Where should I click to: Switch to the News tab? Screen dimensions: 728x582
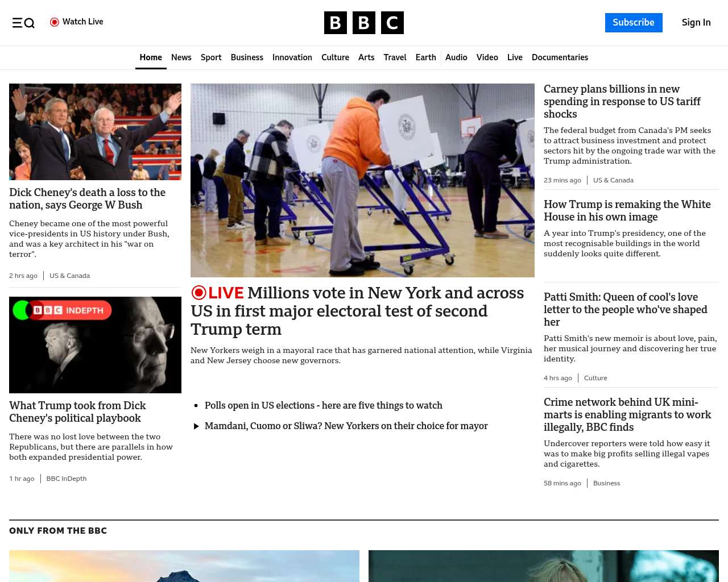(181, 57)
